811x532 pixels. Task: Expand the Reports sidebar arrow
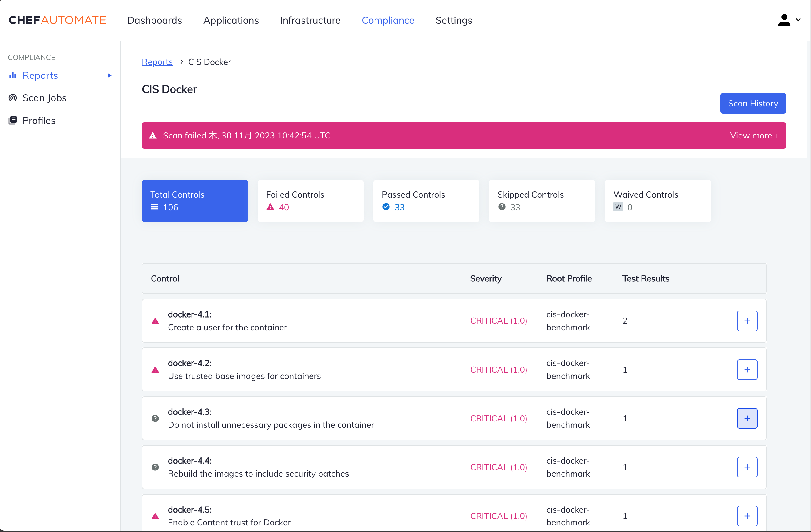109,75
